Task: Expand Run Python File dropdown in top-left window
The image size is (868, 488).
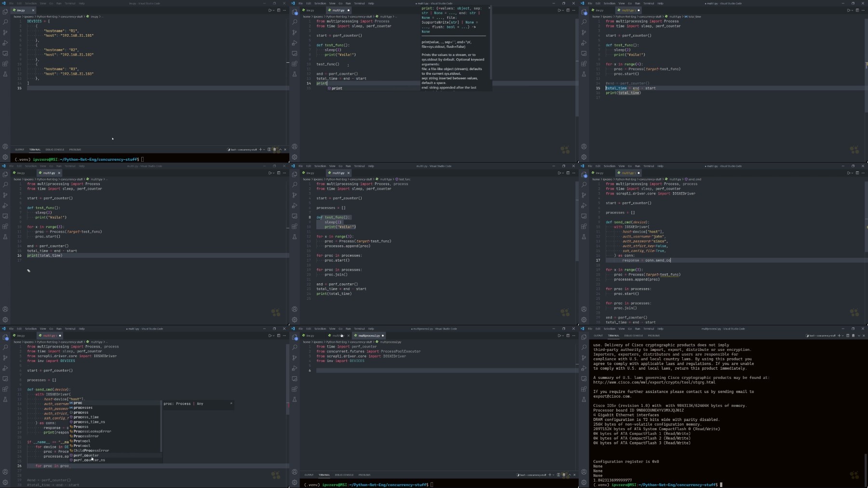Action: click(x=273, y=10)
